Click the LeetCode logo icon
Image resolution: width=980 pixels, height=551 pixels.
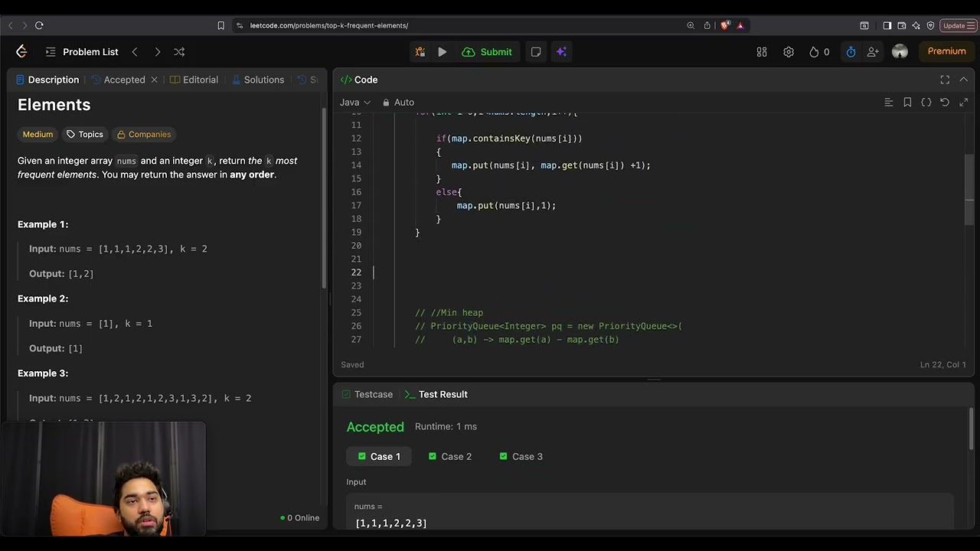pos(21,51)
